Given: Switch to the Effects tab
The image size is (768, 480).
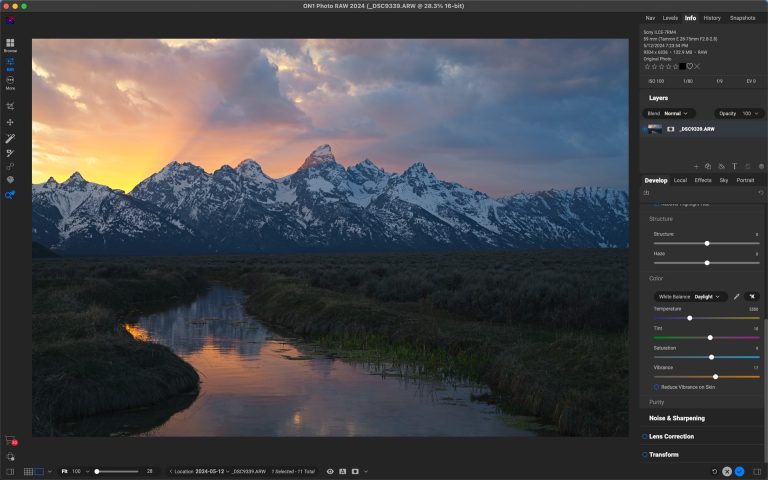Looking at the screenshot, I should pyautogui.click(x=703, y=180).
